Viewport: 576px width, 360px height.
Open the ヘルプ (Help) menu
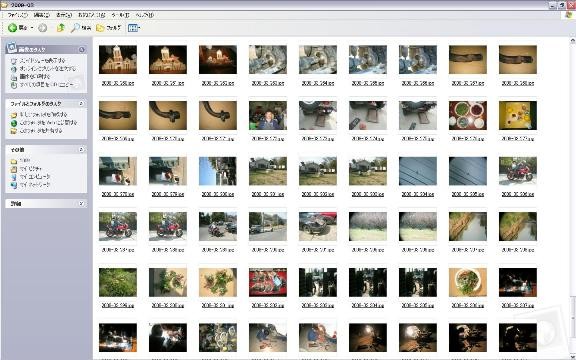[x=144, y=15]
